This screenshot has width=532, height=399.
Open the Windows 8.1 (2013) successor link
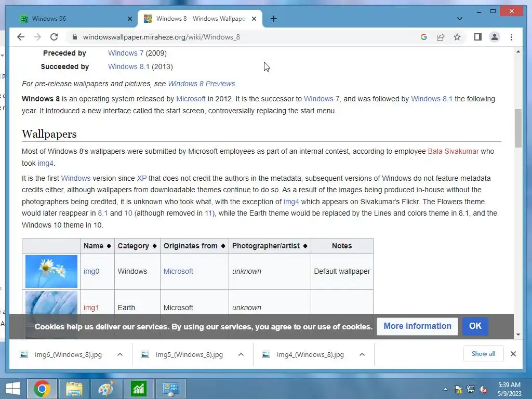tap(129, 66)
